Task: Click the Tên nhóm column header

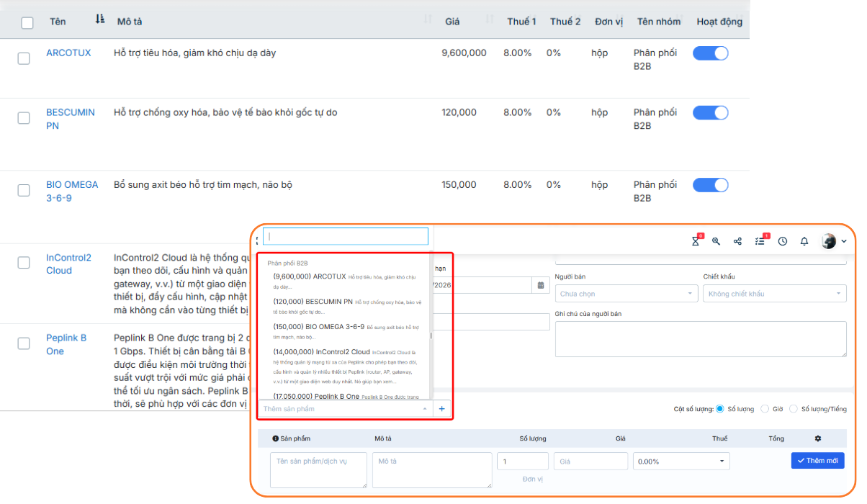Action: tap(659, 22)
